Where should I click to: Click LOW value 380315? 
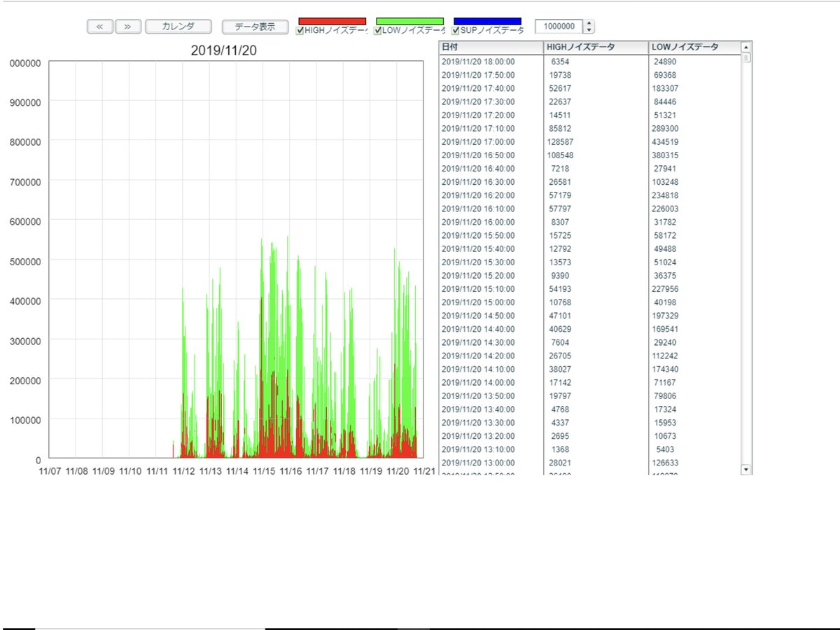pyautogui.click(x=664, y=155)
